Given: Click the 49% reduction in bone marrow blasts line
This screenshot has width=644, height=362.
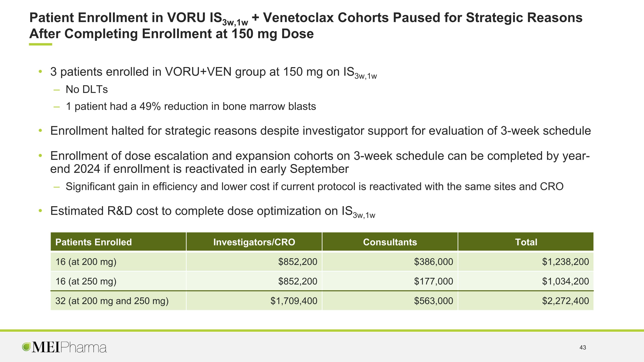Looking at the screenshot, I should (x=191, y=106).
